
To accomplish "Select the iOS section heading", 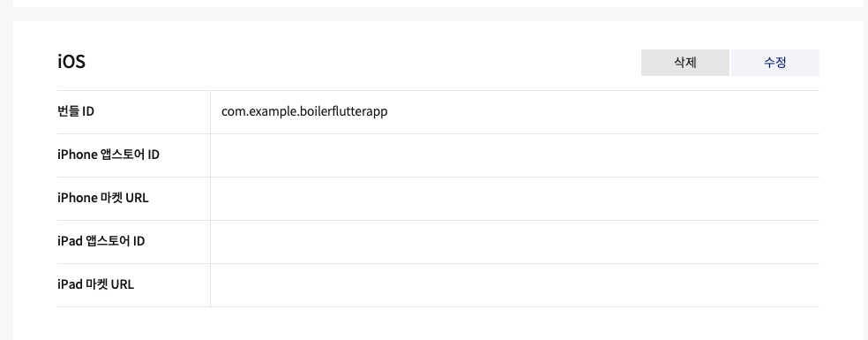I will tap(71, 62).
